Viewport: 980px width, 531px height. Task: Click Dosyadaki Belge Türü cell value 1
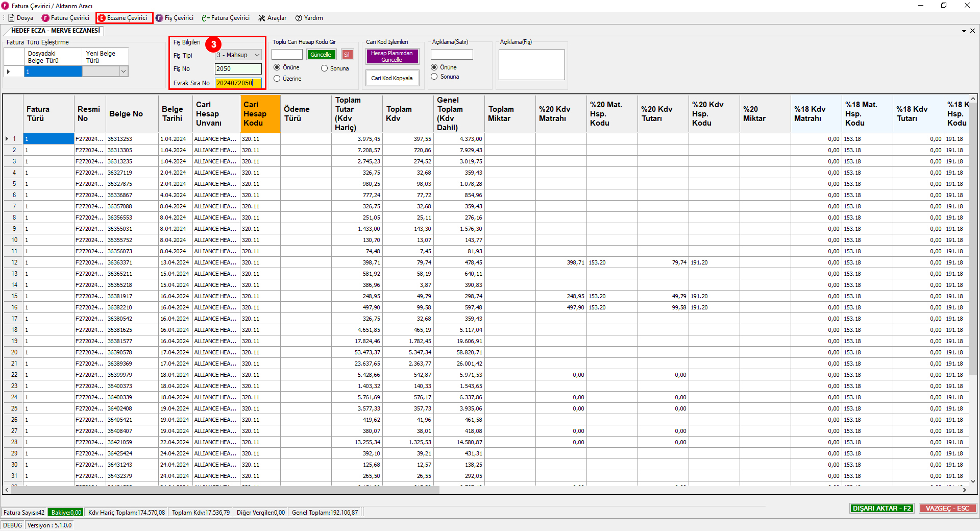coord(53,72)
